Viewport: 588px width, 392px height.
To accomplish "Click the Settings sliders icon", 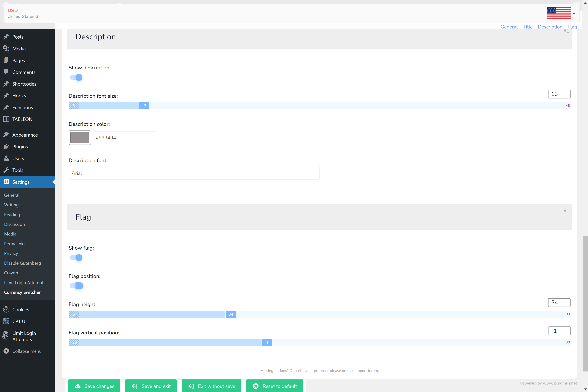I will (6, 182).
